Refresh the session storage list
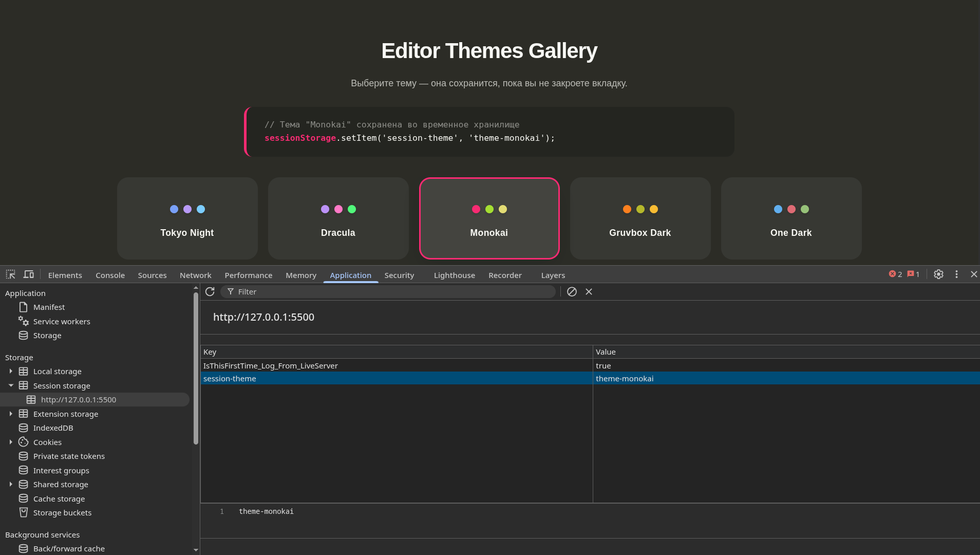The image size is (980, 555). point(210,291)
